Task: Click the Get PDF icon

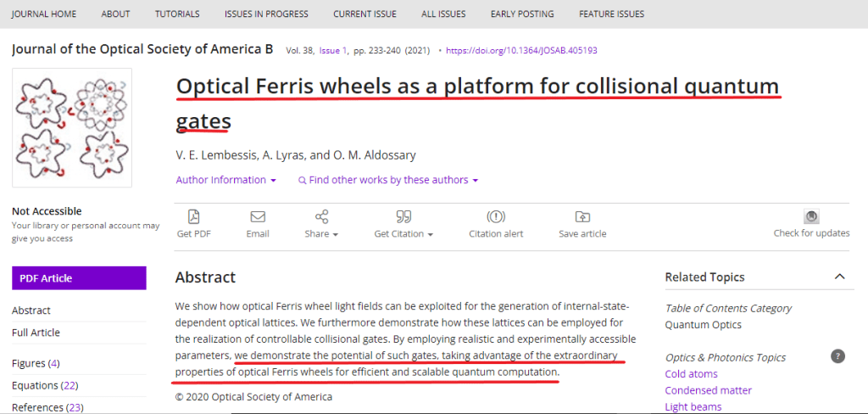Action: click(x=193, y=217)
